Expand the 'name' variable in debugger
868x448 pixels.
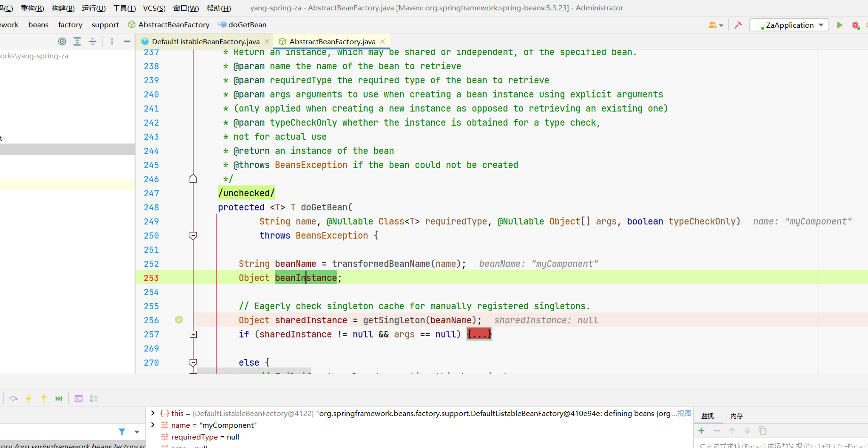click(153, 425)
